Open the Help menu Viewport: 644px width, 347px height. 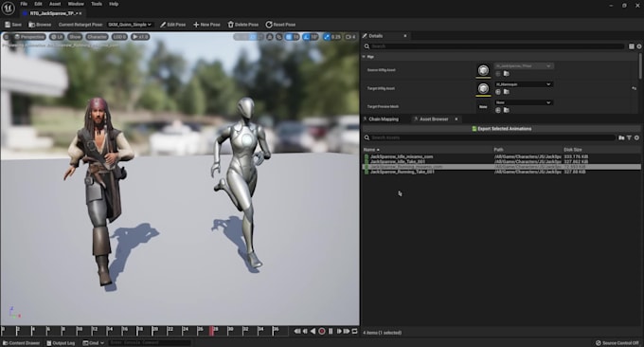click(x=114, y=4)
